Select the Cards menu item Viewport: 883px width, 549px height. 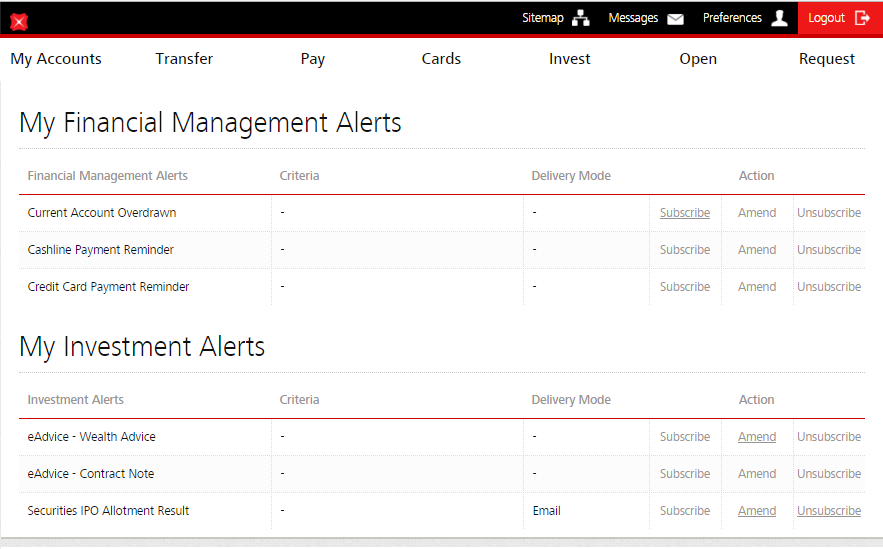tap(441, 59)
